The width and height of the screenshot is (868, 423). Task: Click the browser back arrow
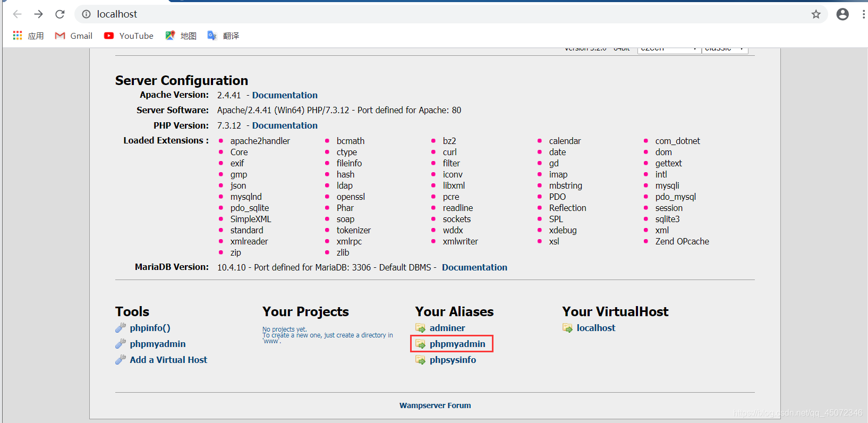click(17, 14)
